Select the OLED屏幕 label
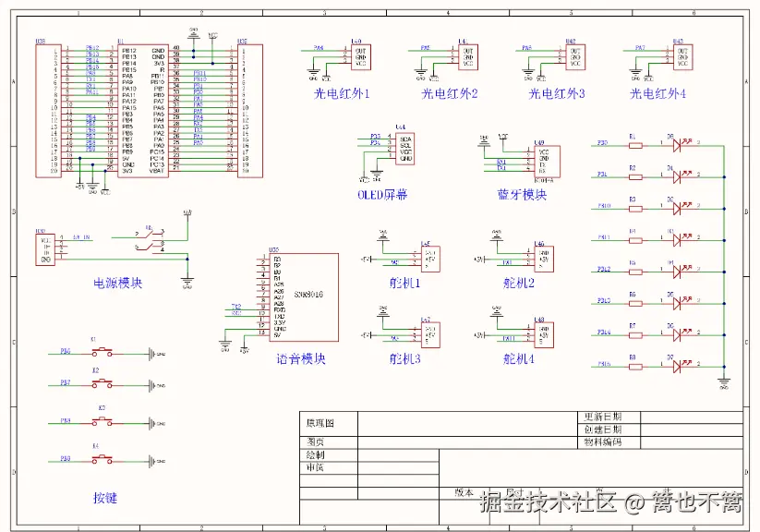Screen dimensions: 760x532 tap(382, 195)
